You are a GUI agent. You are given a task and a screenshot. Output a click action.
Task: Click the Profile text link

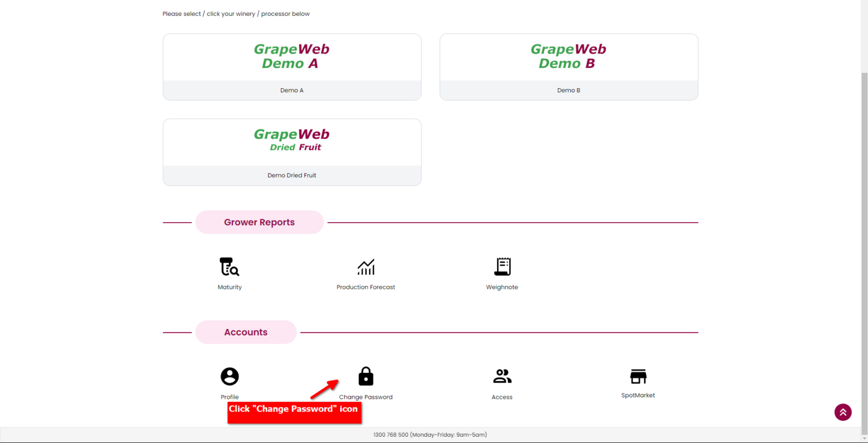[x=229, y=397]
